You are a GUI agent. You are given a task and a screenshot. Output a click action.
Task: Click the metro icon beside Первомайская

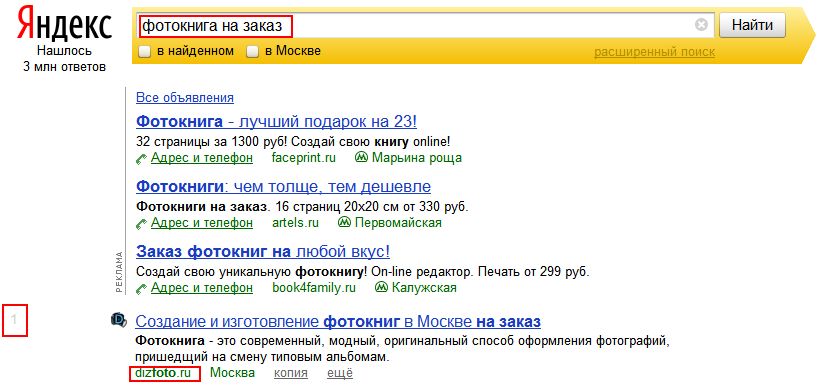pyautogui.click(x=344, y=222)
